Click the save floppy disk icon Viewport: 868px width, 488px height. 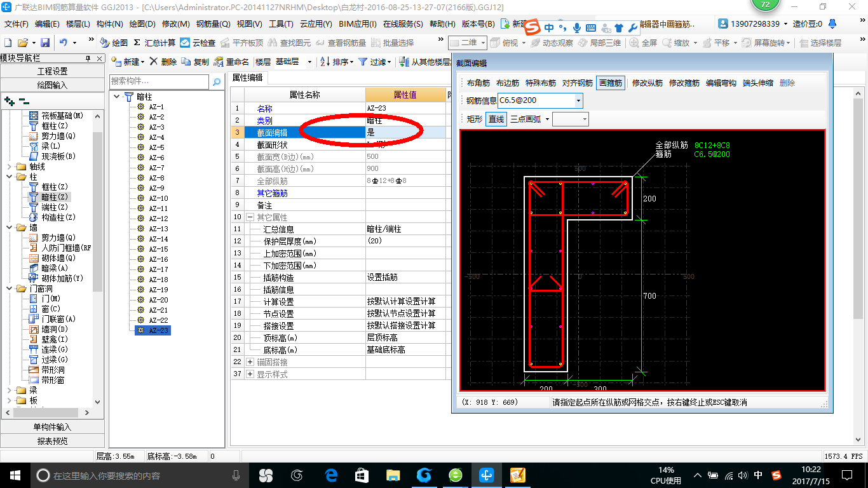[45, 43]
